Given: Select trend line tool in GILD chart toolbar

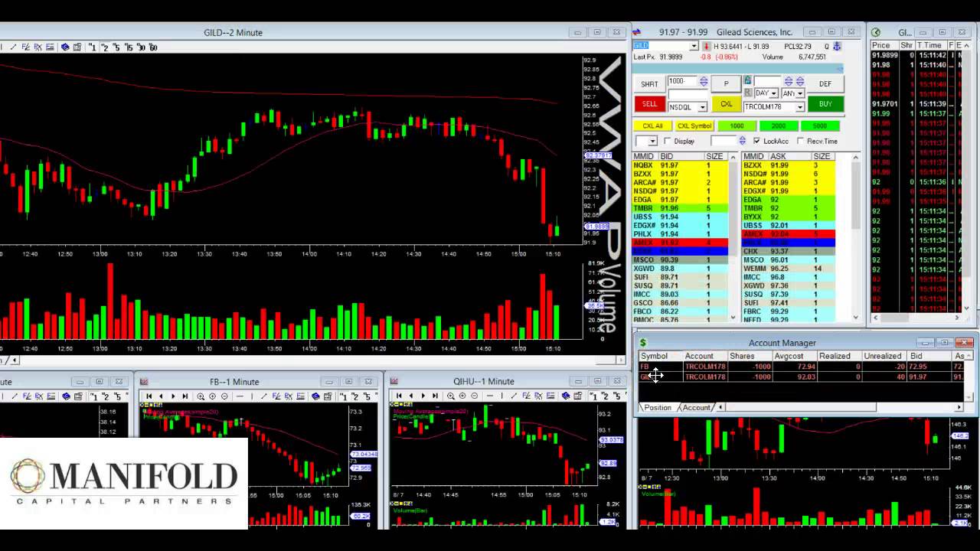Looking at the screenshot, I should pyautogui.click(x=13, y=47).
